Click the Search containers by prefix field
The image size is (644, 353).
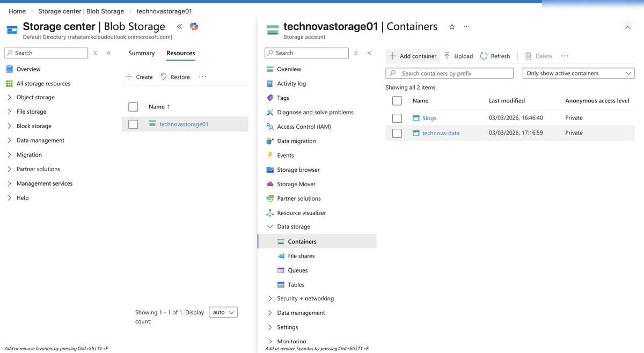click(x=450, y=73)
